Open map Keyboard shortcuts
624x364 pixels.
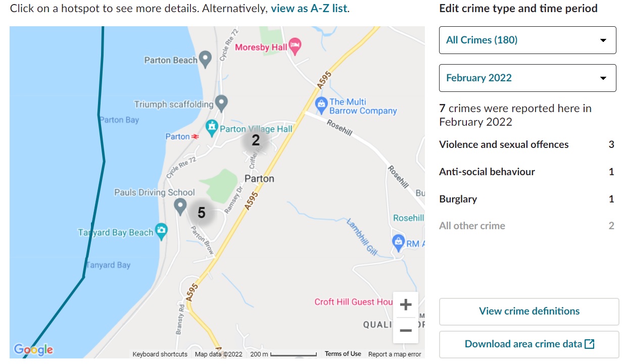[160, 354]
